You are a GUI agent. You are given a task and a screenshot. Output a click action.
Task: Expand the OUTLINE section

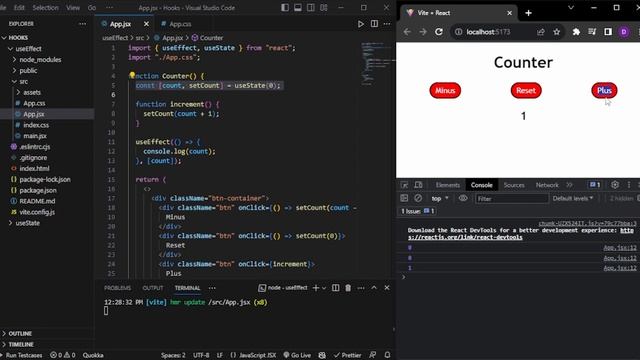pos(20,333)
